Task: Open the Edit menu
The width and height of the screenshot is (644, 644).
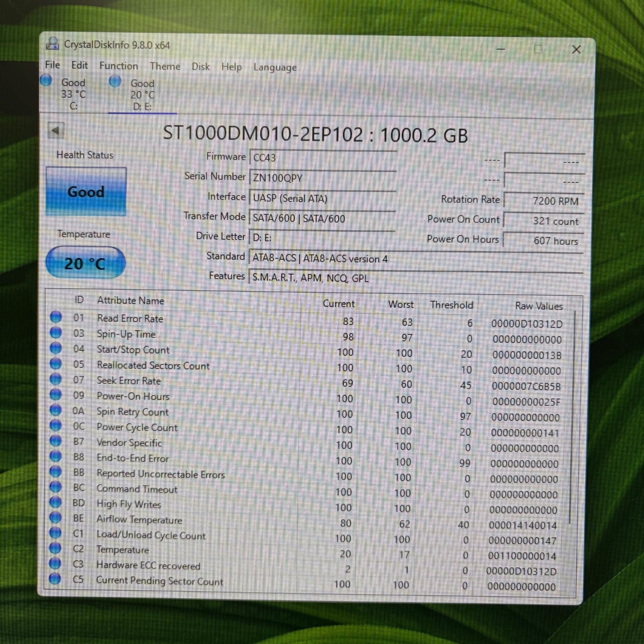Action: [79, 65]
